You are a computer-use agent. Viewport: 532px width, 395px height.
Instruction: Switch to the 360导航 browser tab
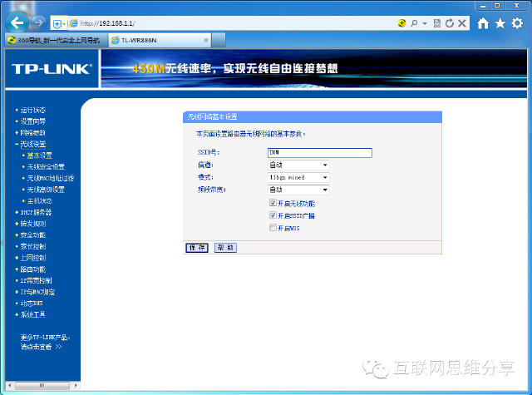point(57,40)
